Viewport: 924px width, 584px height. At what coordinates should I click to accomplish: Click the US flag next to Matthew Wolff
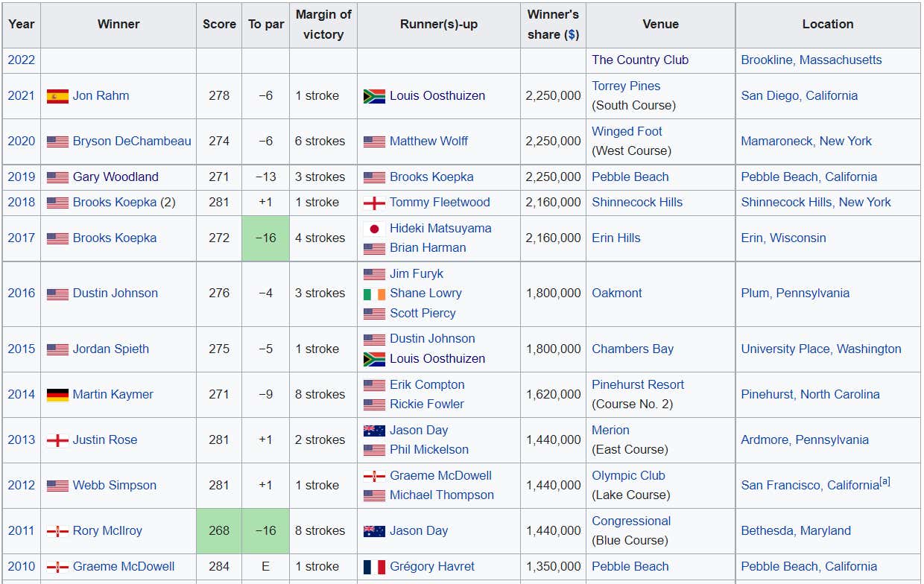click(x=374, y=142)
